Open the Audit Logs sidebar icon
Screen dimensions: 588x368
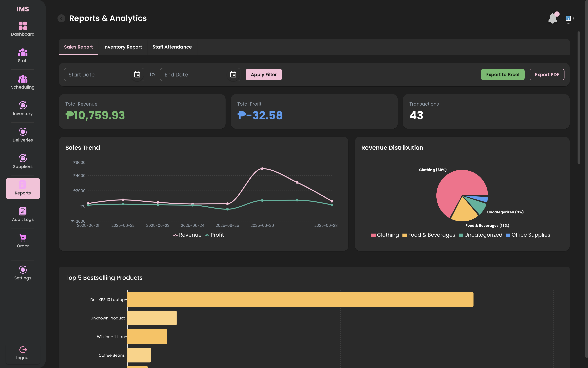point(23,211)
